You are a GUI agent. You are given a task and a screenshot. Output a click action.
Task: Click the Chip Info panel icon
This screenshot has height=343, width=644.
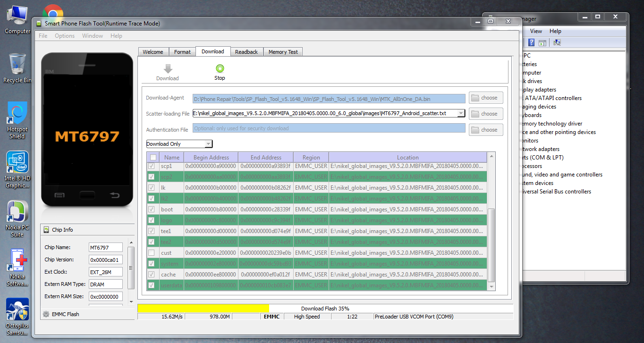(46, 230)
